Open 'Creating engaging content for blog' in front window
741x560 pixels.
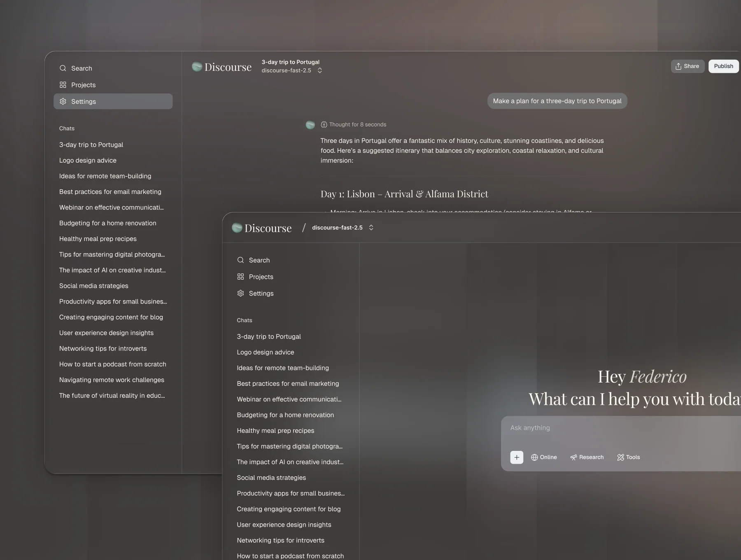(289, 509)
